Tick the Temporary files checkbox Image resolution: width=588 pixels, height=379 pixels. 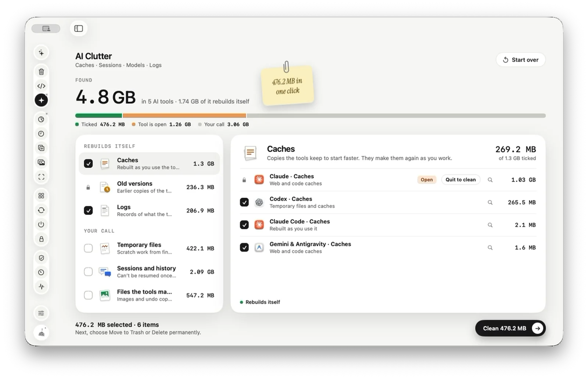pos(88,249)
